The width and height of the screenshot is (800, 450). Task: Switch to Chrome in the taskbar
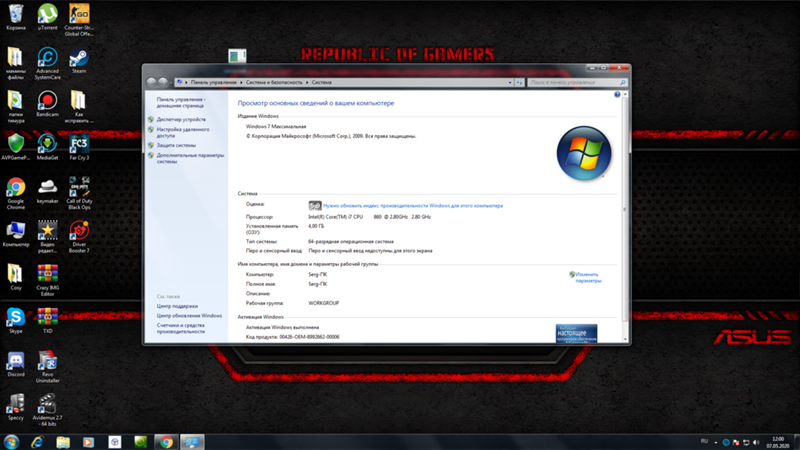pos(166,442)
